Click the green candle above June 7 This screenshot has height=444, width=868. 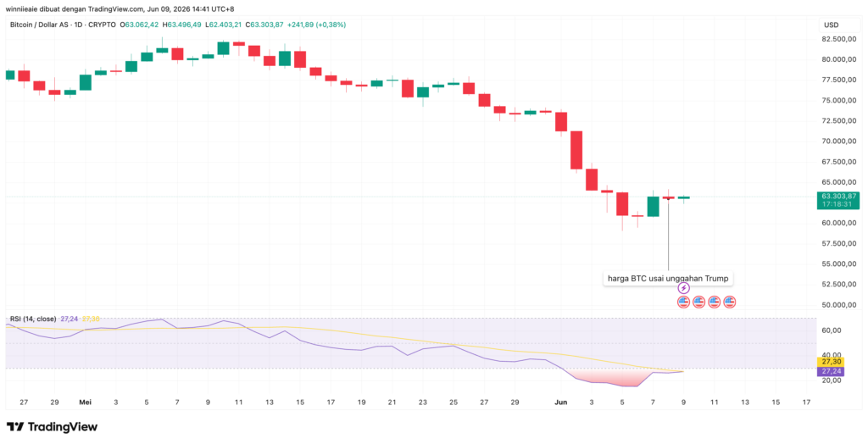point(654,207)
